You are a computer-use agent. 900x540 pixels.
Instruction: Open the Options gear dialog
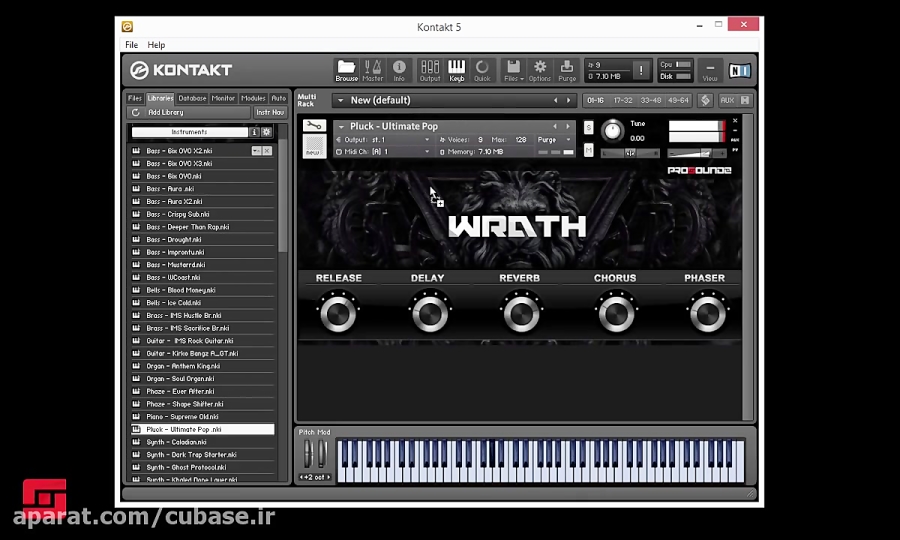click(x=540, y=71)
